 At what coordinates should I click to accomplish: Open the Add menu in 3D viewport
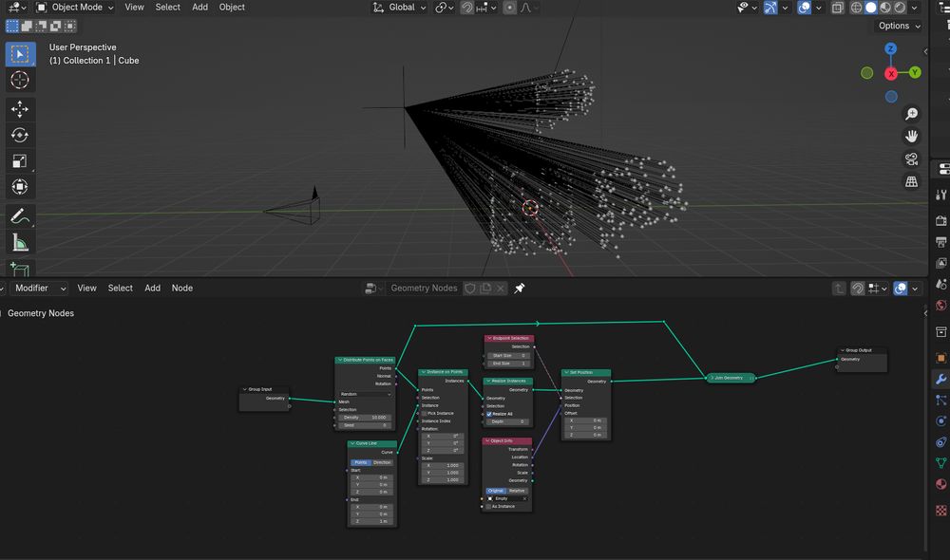pyautogui.click(x=199, y=8)
